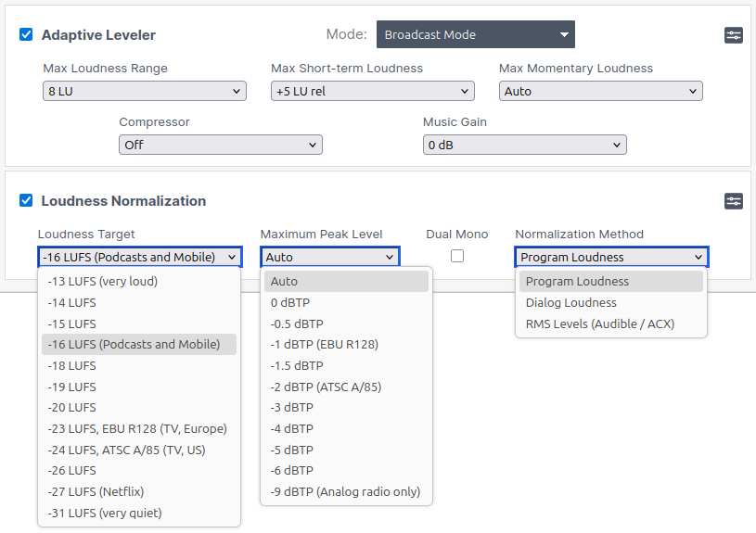Open the Max Momentary Loudness dropdown
Screen dimensions: 756x533
tap(600, 92)
